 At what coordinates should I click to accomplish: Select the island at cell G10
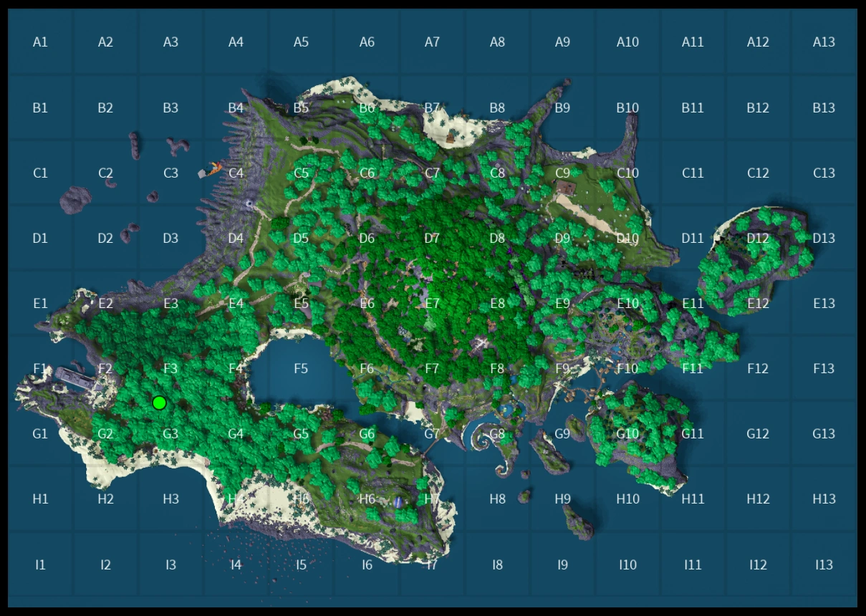636,437
